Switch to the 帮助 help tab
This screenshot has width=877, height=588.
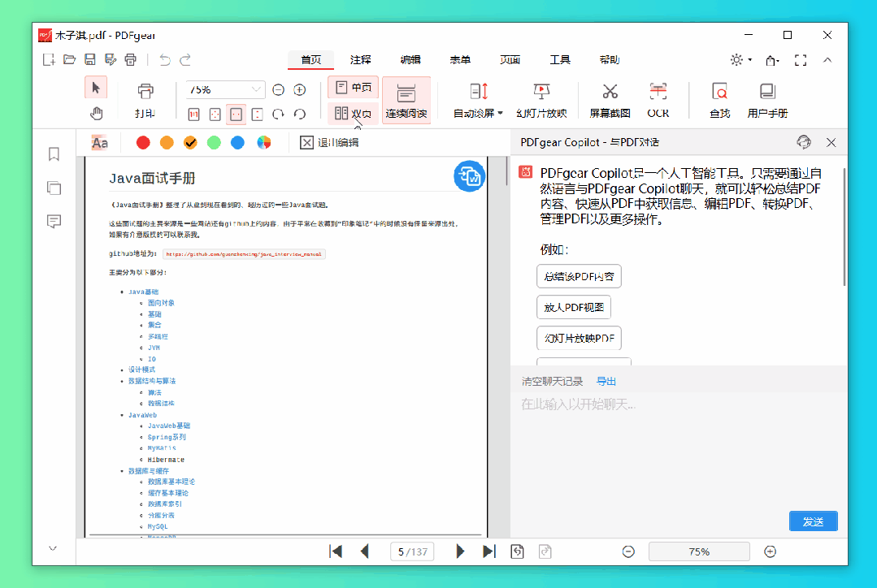tap(609, 60)
